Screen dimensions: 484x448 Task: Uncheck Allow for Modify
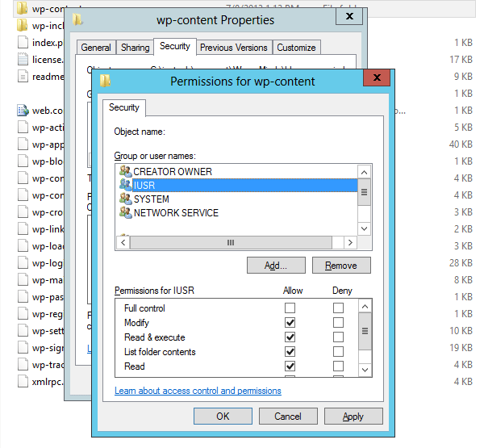pos(290,323)
